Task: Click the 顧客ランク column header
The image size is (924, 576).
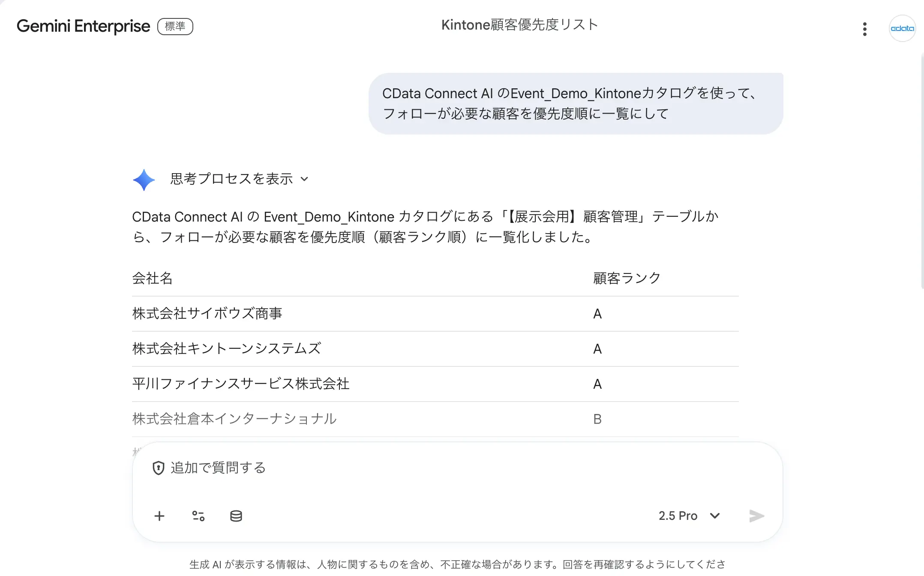Action: [627, 278]
